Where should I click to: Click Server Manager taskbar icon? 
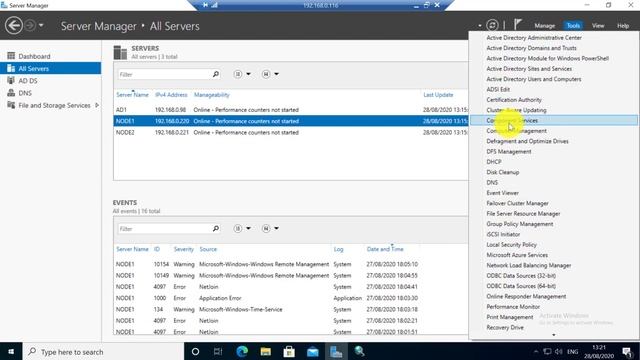coord(336,351)
